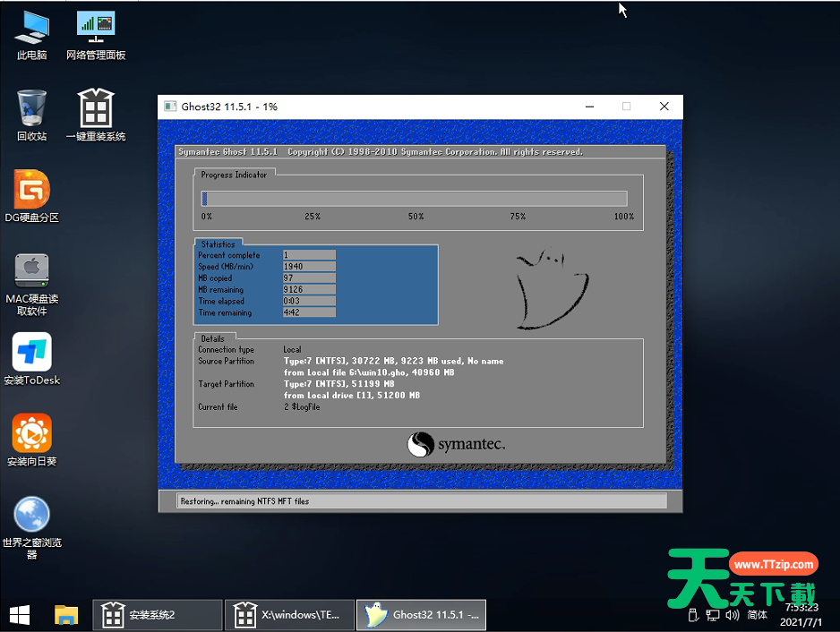The height and width of the screenshot is (632, 840).
Task: Switch to X:\windows\TE... taskbar window
Action: pos(288,615)
